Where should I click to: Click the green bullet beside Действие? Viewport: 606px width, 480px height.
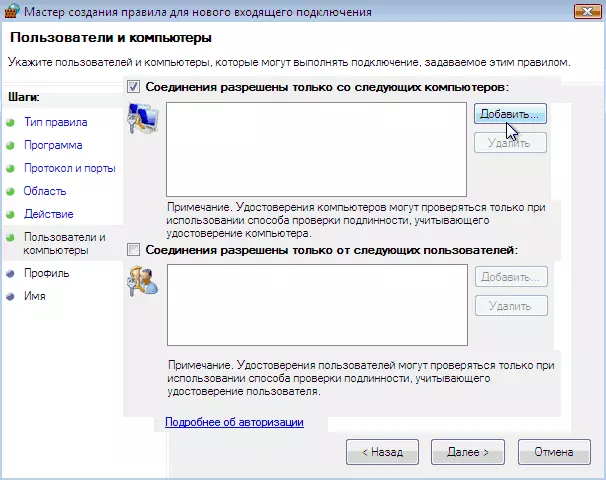click(10, 214)
